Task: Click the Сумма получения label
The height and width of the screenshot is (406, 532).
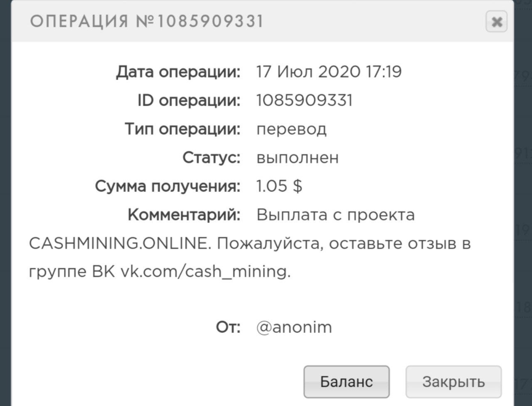Action: pyautogui.click(x=168, y=186)
